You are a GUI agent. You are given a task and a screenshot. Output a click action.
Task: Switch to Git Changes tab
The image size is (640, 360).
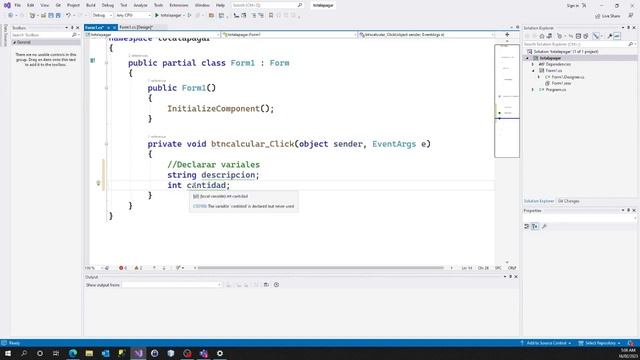[x=569, y=201]
